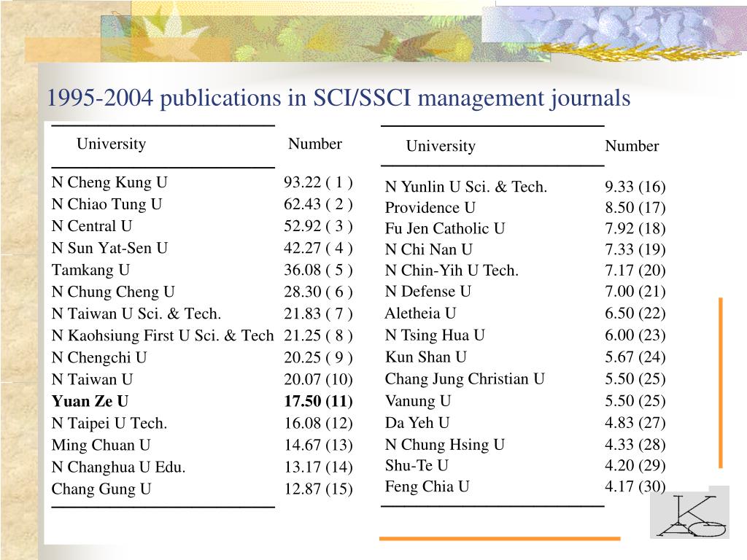Select 'N Central U' entry
747x560 pixels.
click(x=92, y=226)
